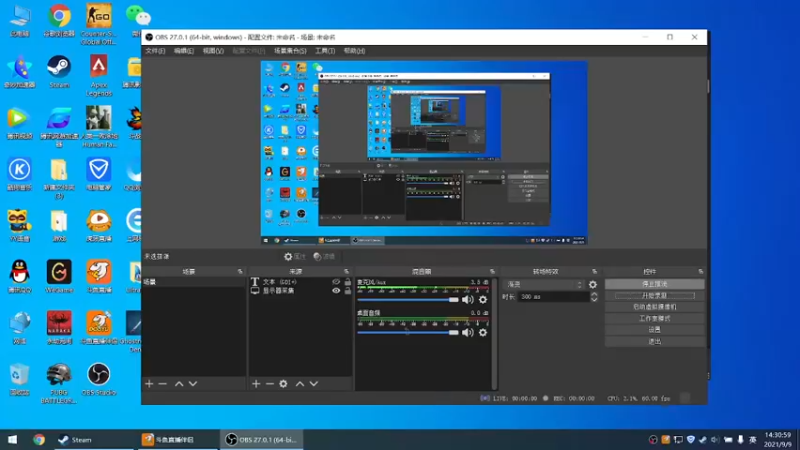Select the 文本 (GDI+) source row
The height and width of the screenshot is (450, 800).
pos(301,282)
